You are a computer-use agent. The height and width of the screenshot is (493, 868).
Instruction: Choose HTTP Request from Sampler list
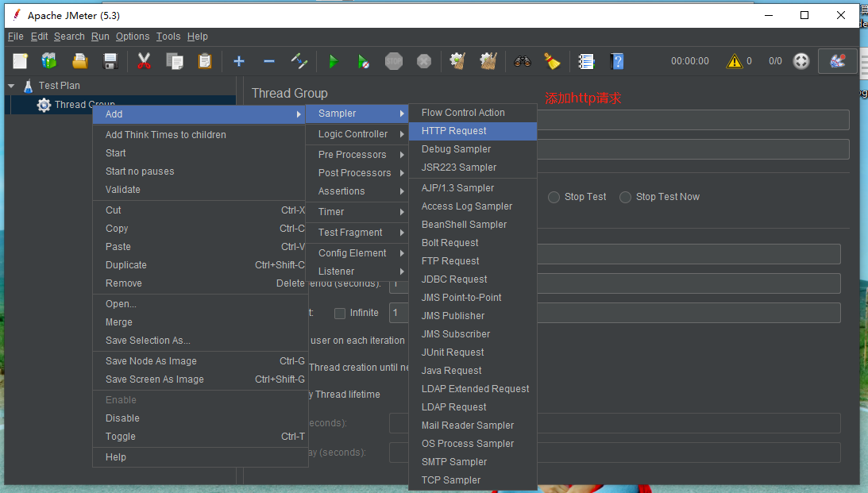click(x=454, y=131)
